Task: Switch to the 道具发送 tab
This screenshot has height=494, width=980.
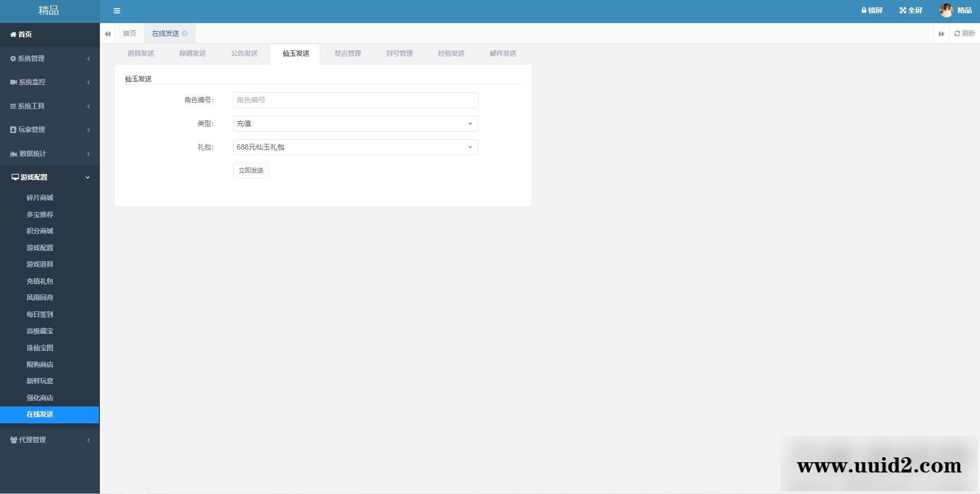Action: coord(141,53)
